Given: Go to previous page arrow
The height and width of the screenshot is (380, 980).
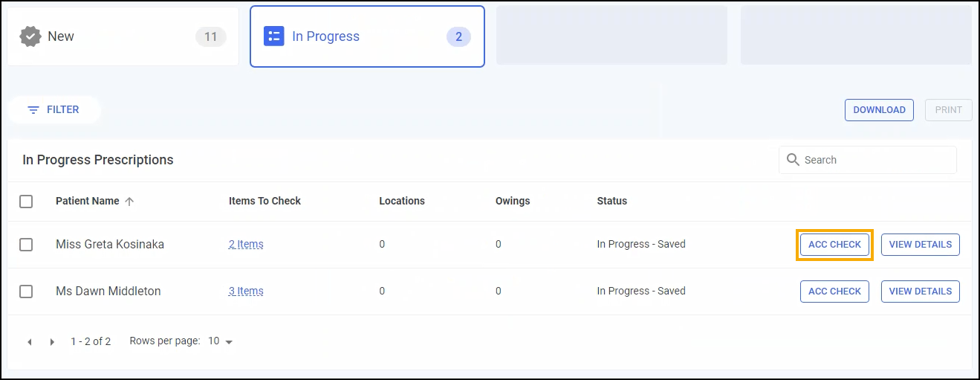Looking at the screenshot, I should [30, 342].
